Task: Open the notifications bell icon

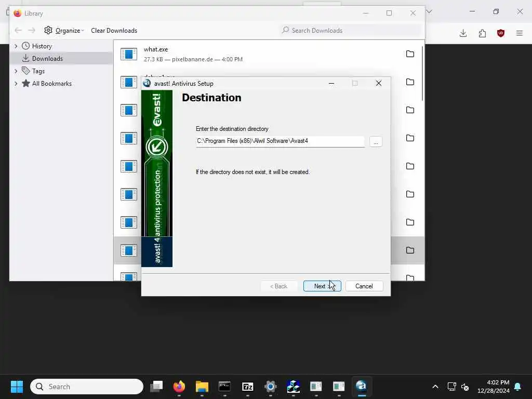Action: pyautogui.click(x=518, y=387)
